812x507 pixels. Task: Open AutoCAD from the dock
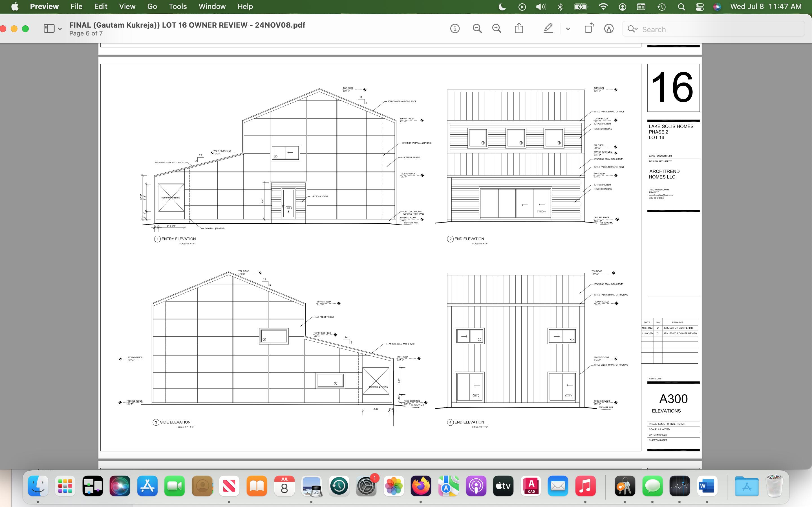(531, 486)
